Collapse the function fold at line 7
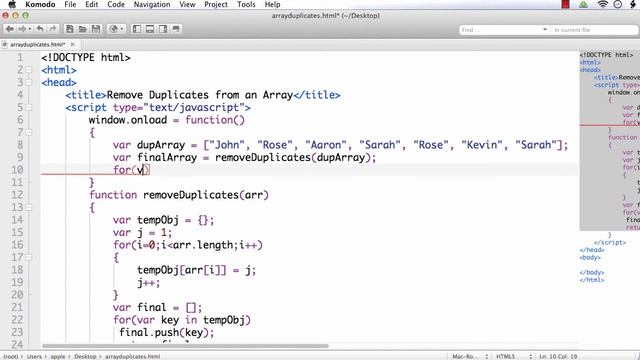 [x=29, y=133]
